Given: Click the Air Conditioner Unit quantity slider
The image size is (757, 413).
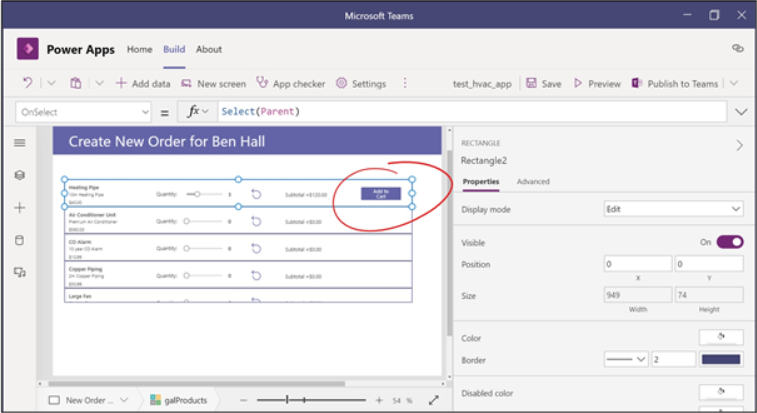Looking at the screenshot, I should coord(204,221).
